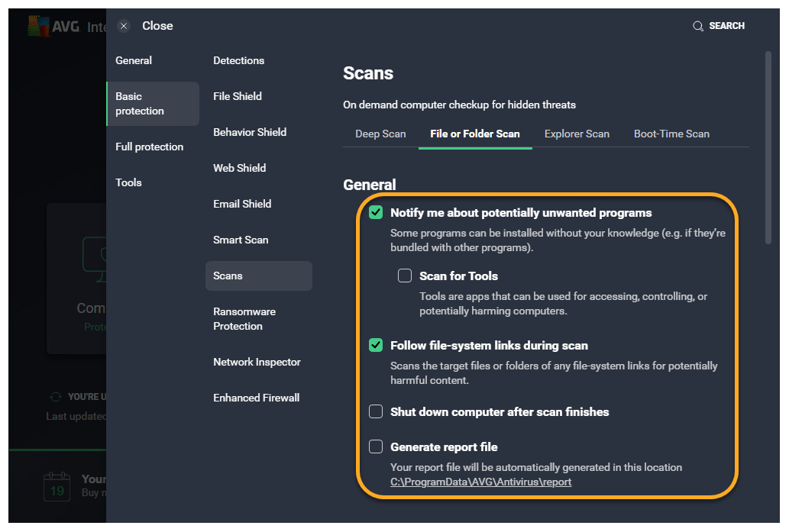Click the X icon next to Close
Screen dimensions: 789x532
[124, 26]
